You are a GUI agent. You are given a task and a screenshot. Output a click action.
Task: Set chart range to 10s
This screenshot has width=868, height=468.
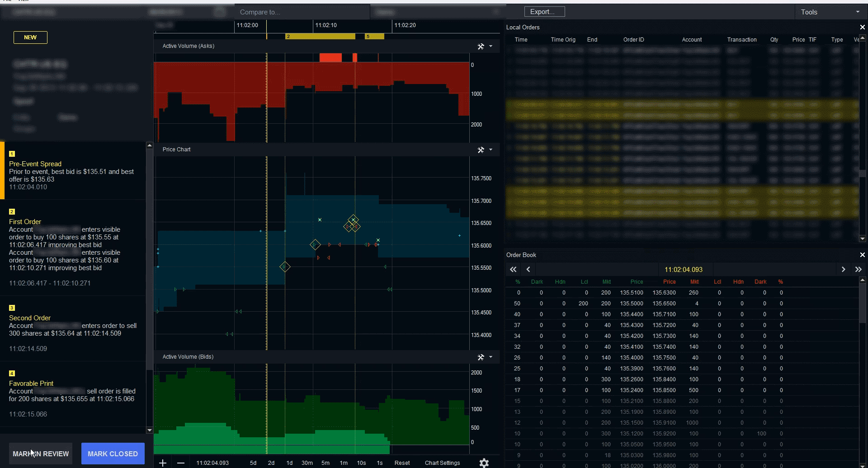coord(362,463)
